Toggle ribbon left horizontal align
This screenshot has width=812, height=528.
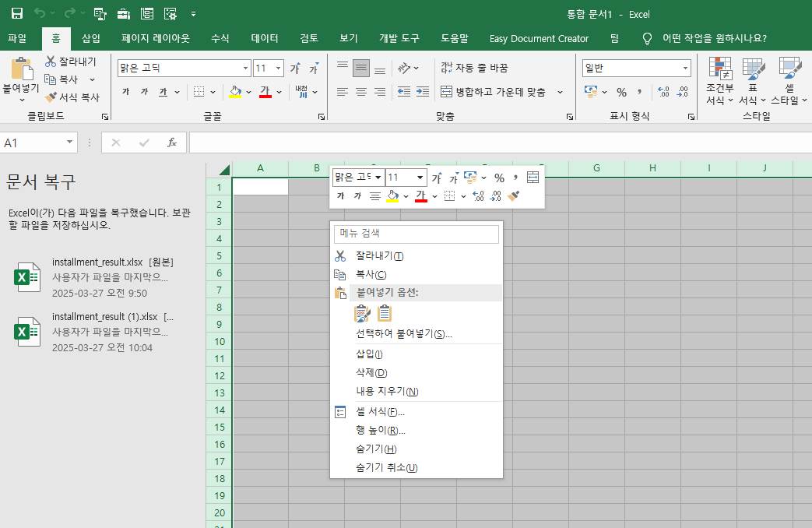(343, 92)
